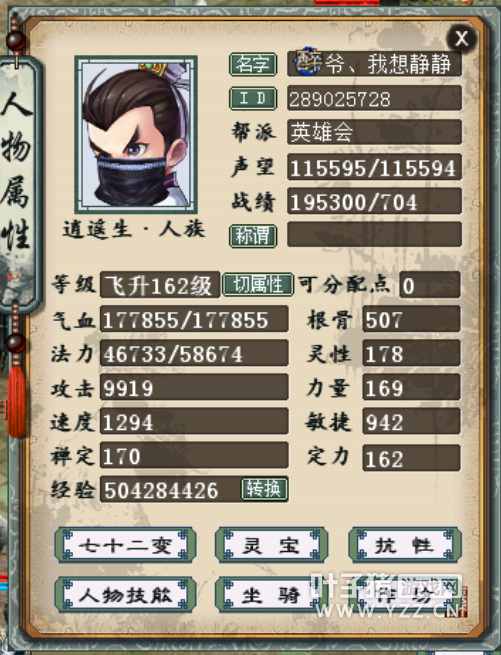The height and width of the screenshot is (655, 501).
Task: Open the 称谓 title button
Action: click(x=253, y=236)
